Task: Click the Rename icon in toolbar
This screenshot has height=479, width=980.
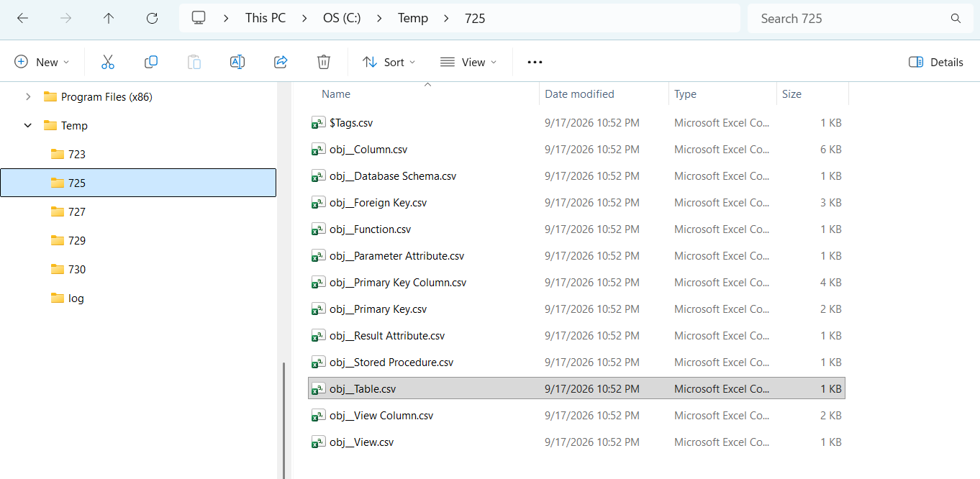Action: tap(237, 62)
